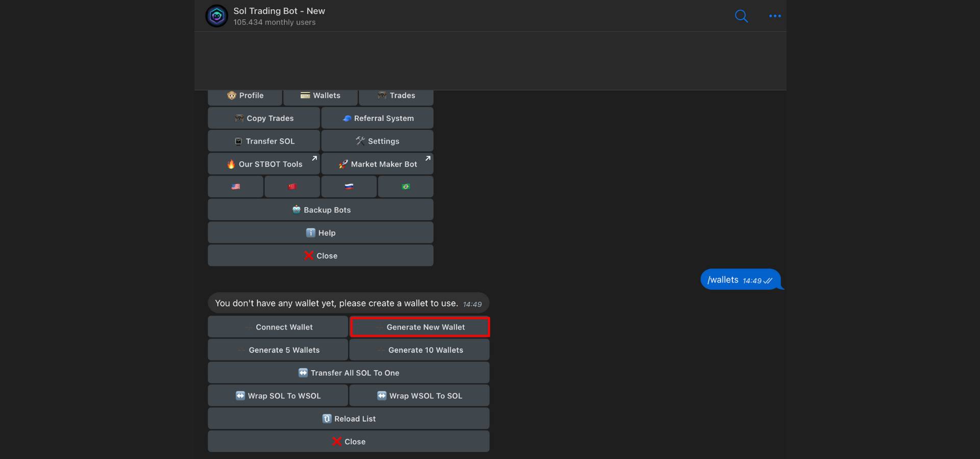Open Our STBOT Tools link
Image resolution: width=980 pixels, height=459 pixels.
tap(264, 164)
